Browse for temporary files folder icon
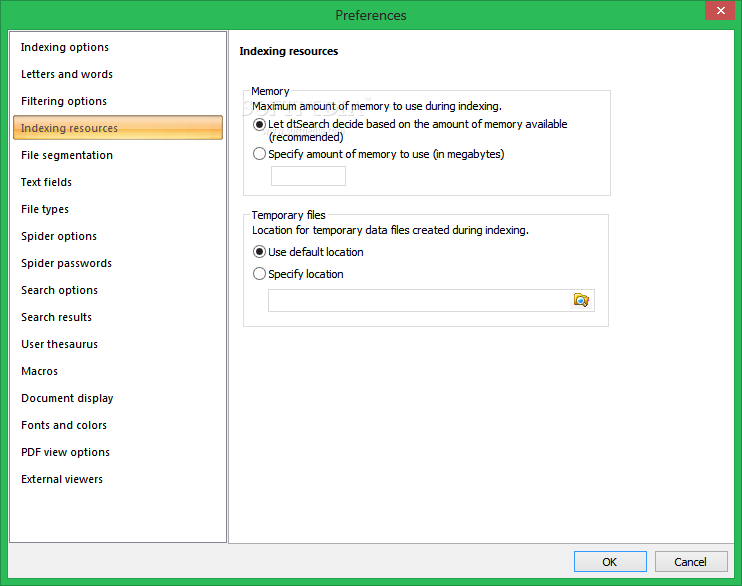Screen dimensions: 742x586 [581, 300]
